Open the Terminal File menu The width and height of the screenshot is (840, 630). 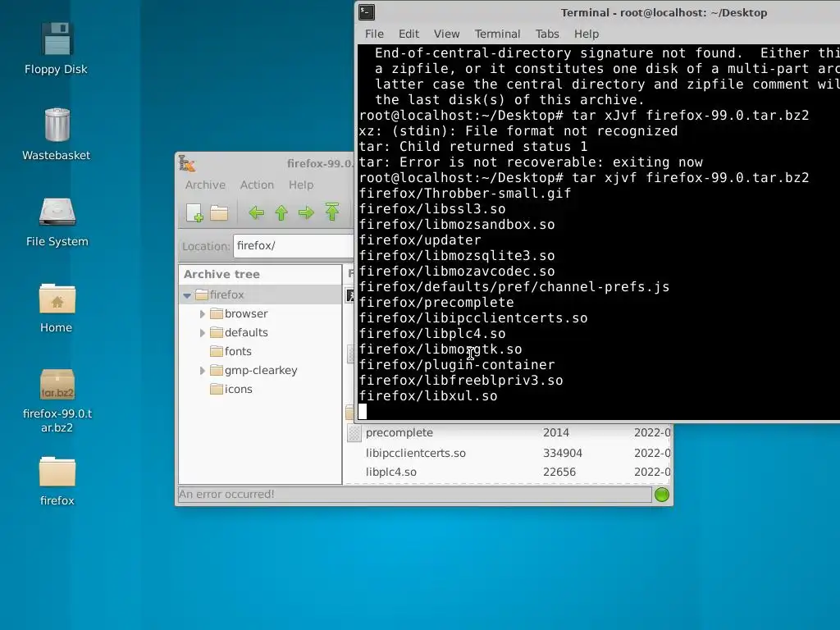(x=374, y=34)
